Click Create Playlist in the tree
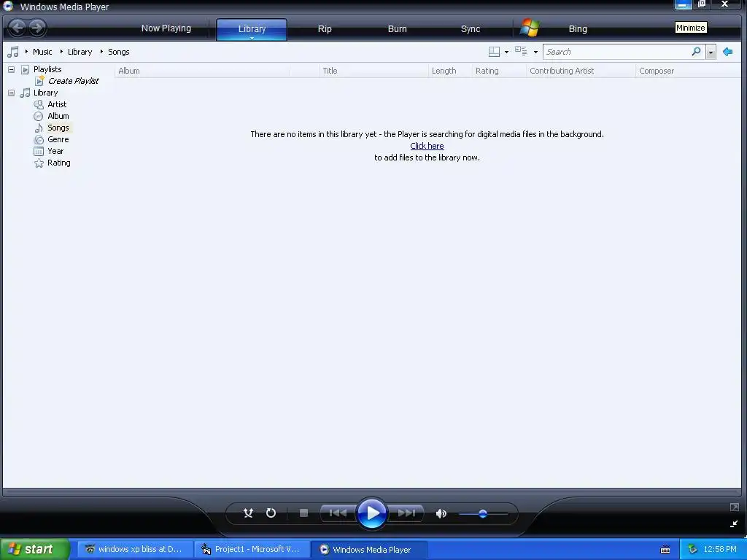Screen dimensions: 747x560 74,81
